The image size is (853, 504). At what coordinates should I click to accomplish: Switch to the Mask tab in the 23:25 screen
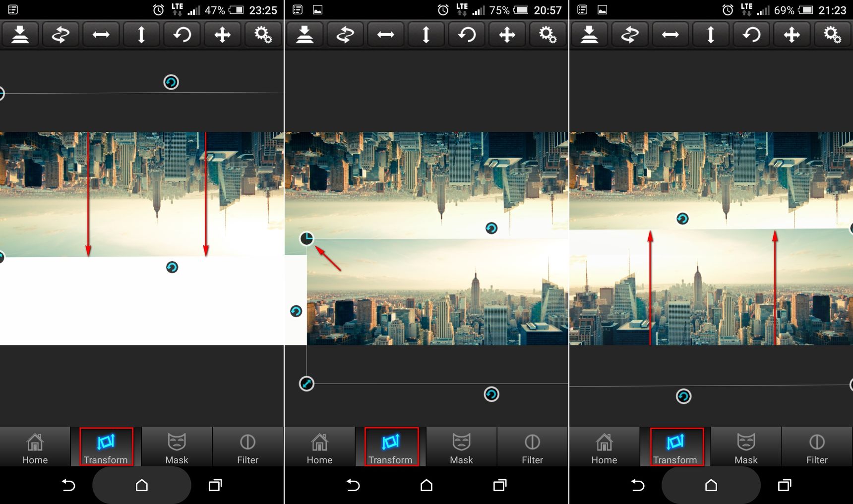(177, 447)
